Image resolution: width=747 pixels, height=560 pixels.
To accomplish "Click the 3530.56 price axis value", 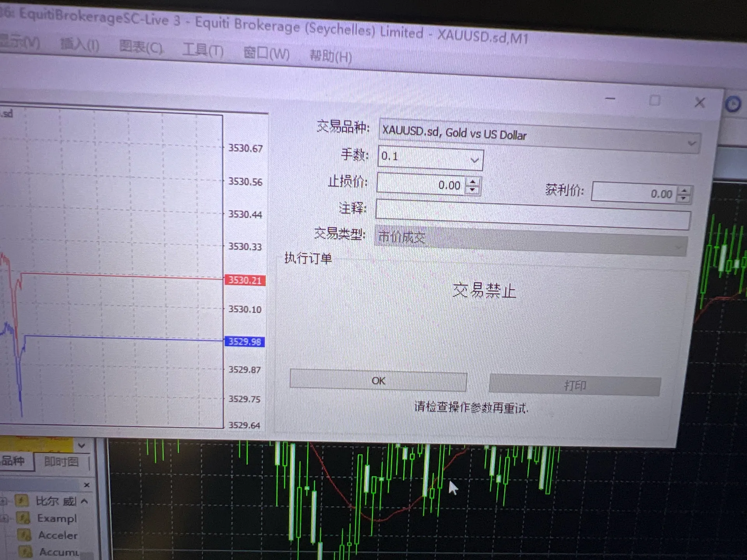I will click(x=245, y=182).
